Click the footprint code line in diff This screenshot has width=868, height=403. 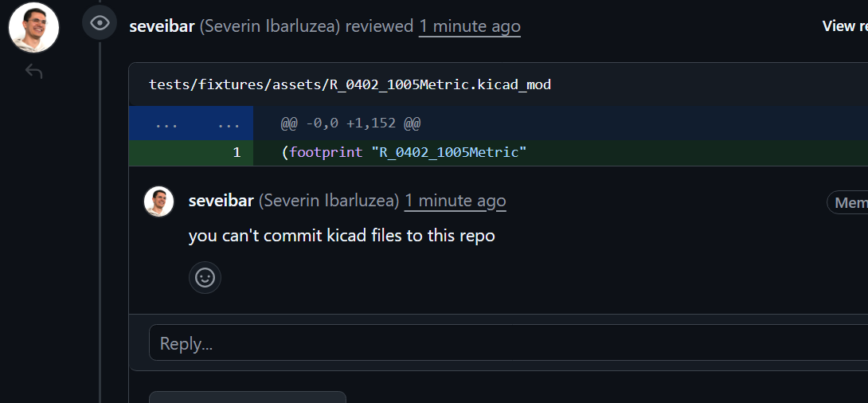click(404, 152)
